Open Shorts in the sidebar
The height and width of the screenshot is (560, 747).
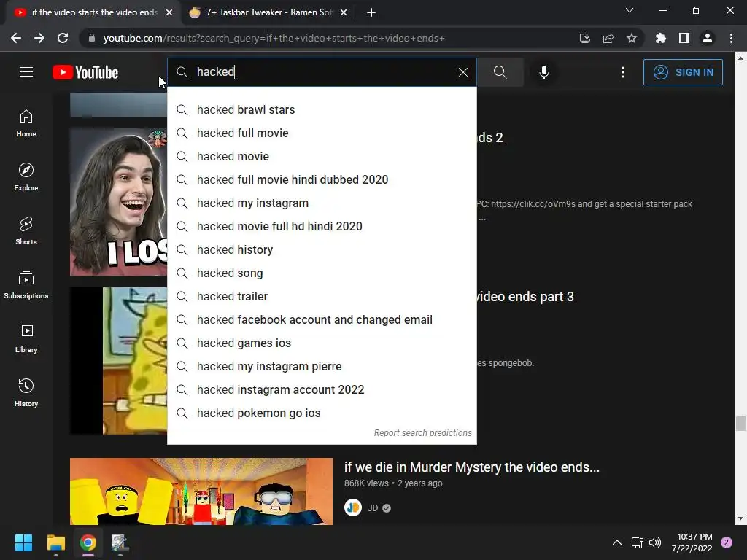tap(26, 230)
